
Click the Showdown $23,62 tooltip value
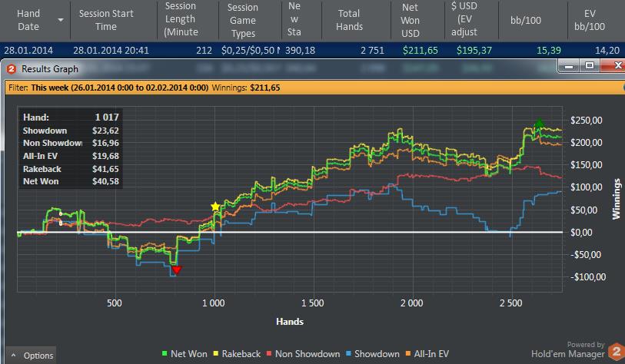[x=105, y=131]
